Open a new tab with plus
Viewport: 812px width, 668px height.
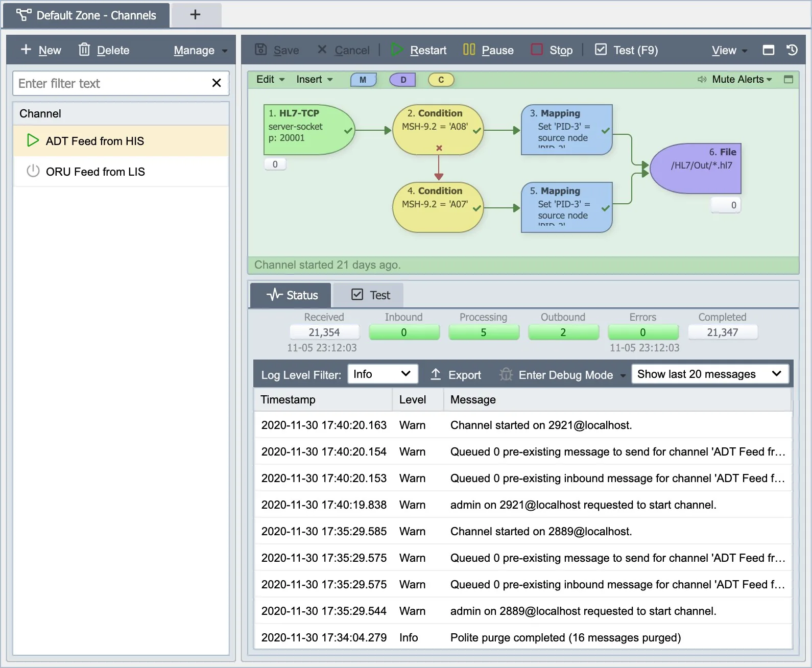click(x=196, y=15)
